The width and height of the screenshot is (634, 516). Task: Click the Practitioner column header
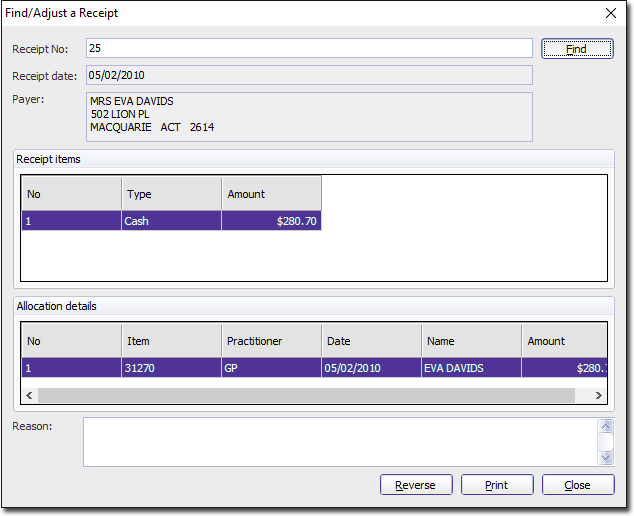tap(271, 341)
